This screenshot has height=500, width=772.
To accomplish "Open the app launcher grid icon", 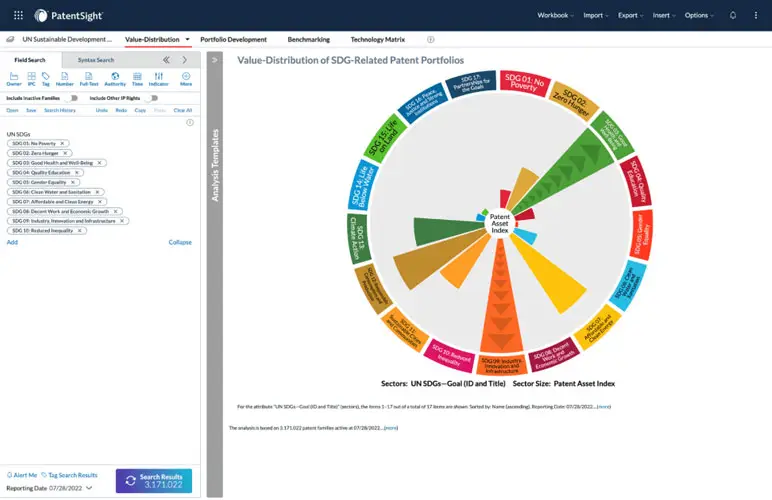I will pos(18,15).
